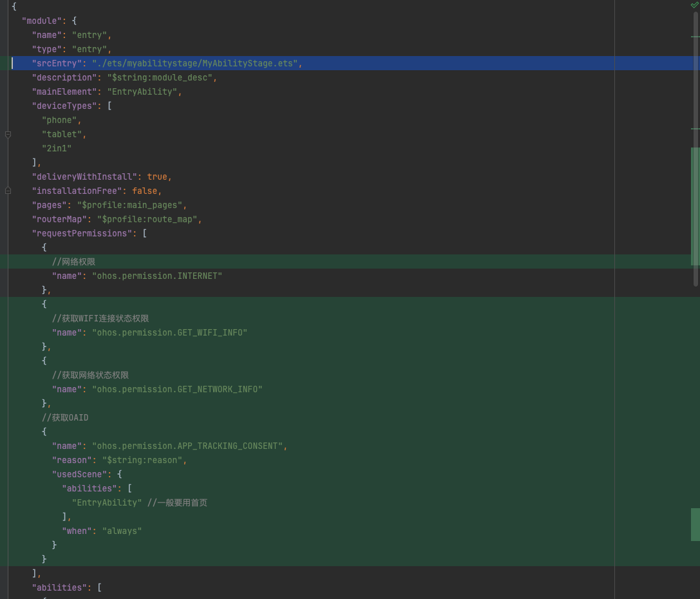The height and width of the screenshot is (599, 700).
Task: Click the false value of installationFree
Action: coord(144,191)
